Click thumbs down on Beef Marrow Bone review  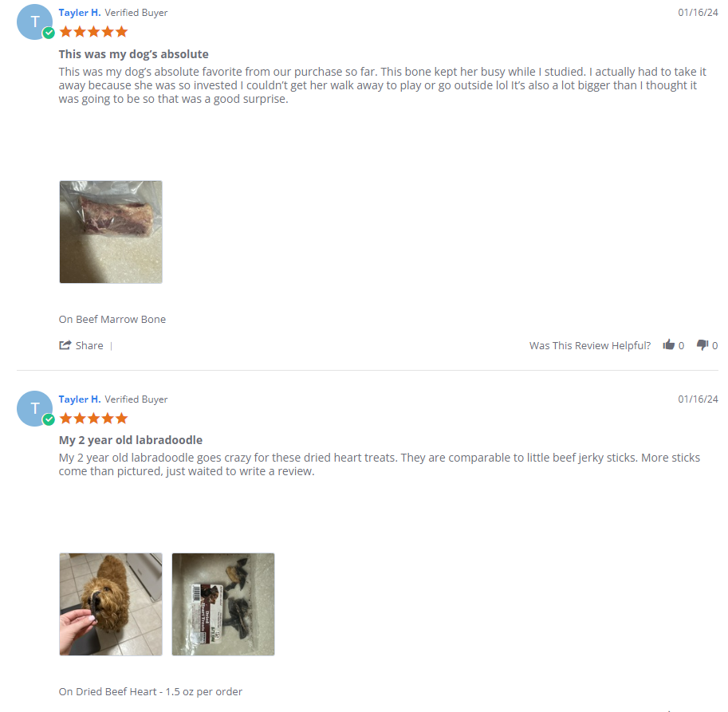tap(702, 345)
